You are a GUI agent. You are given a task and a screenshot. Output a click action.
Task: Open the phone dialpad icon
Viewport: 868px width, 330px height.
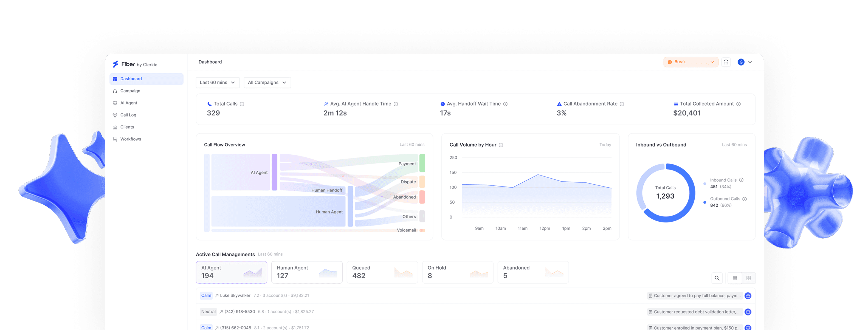[x=726, y=62]
